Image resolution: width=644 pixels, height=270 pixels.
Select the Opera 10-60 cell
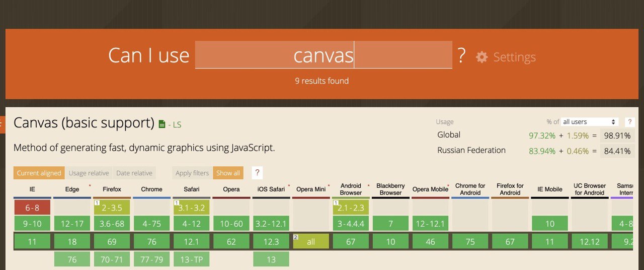tap(231, 224)
